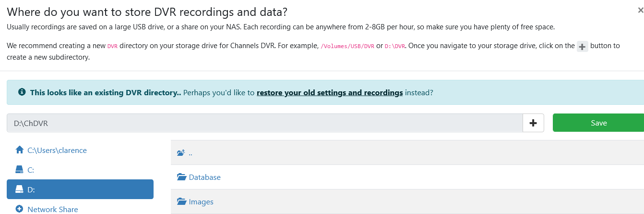Click the D: drive icon in sidebar
This screenshot has width=644, height=214.
[20, 189]
